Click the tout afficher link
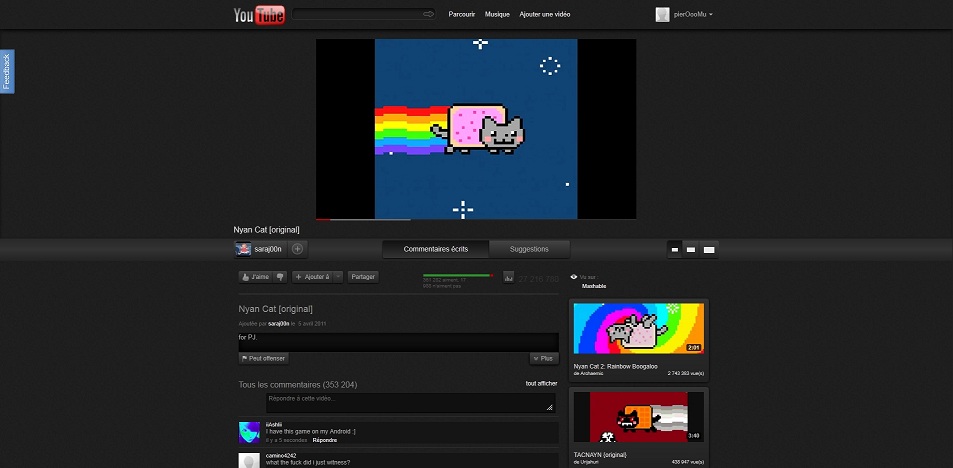 [x=542, y=384]
